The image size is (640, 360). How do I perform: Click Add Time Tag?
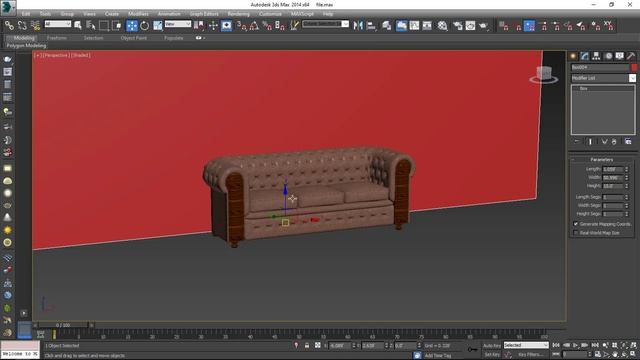click(x=438, y=356)
